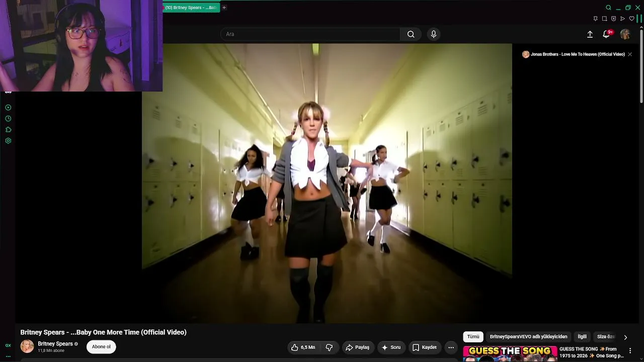Open the GX icon in the sidebar

(8, 345)
